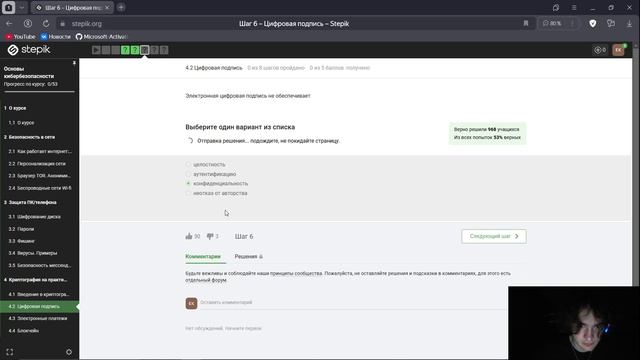Expand section "2 Безопасность в сети"
The height and width of the screenshot is (360, 640).
coord(29,137)
